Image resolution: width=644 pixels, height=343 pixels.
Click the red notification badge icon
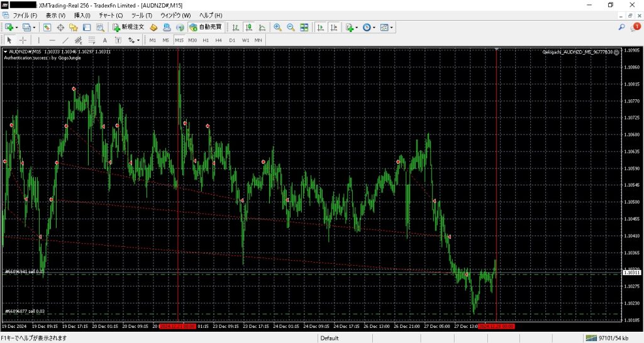(x=636, y=27)
